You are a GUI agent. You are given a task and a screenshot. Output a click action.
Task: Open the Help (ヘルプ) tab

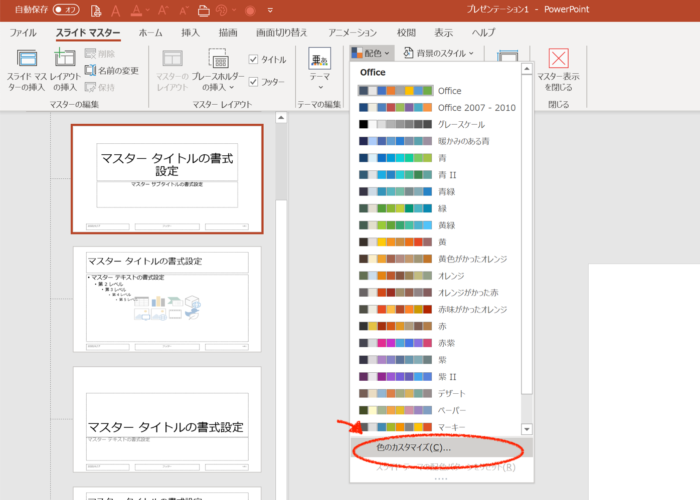tap(483, 33)
